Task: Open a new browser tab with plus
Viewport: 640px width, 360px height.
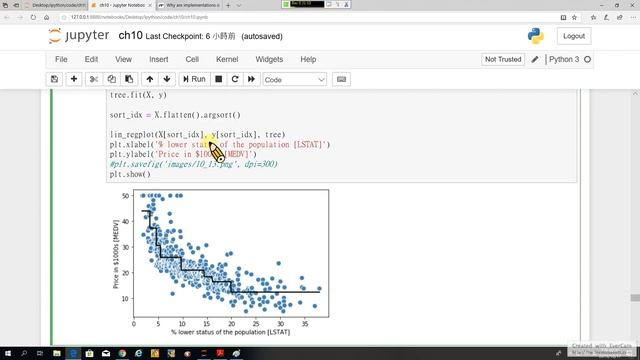Action: [228, 5]
